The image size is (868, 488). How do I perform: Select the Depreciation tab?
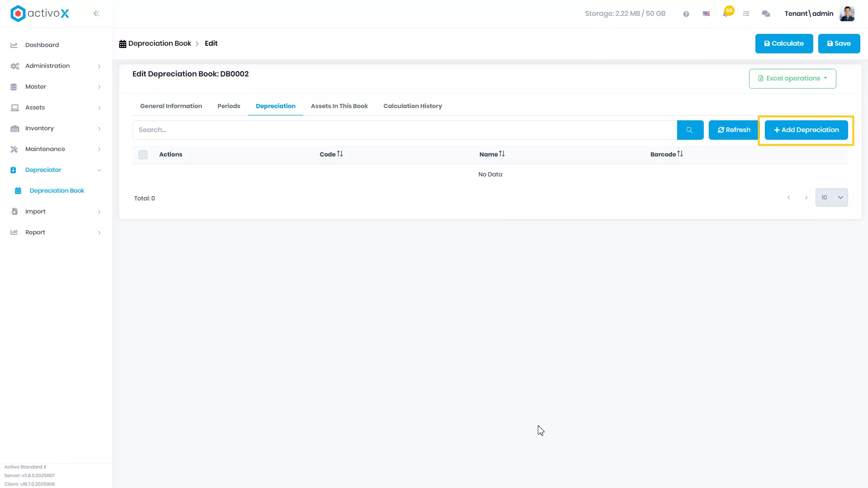pos(275,106)
